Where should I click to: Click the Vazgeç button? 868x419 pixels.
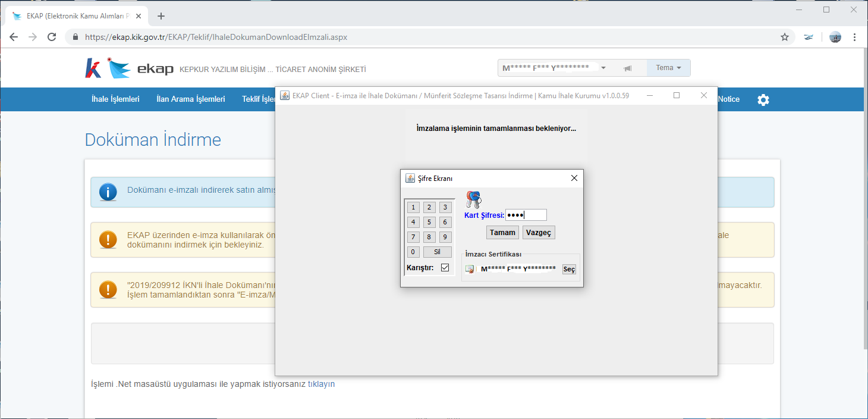[539, 233]
